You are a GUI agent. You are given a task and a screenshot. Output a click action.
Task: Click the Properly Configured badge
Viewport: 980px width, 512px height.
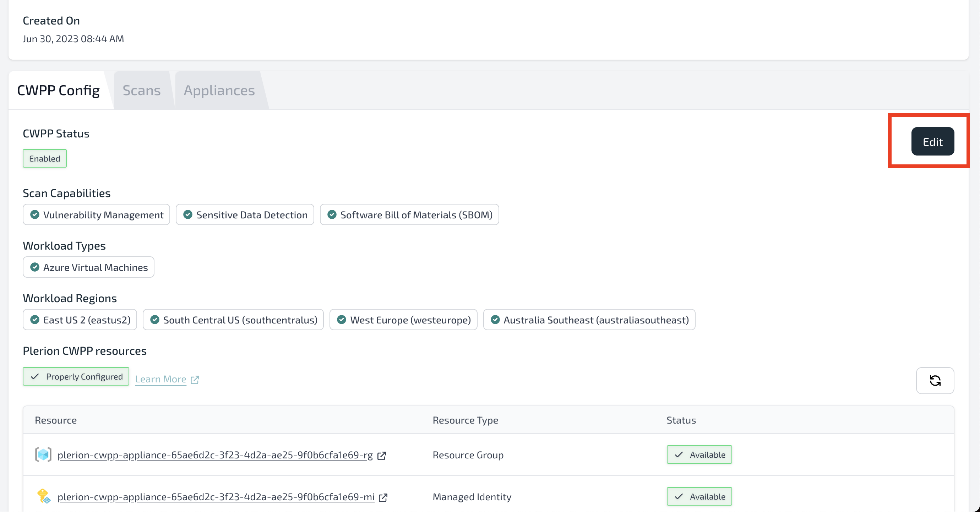(76, 376)
